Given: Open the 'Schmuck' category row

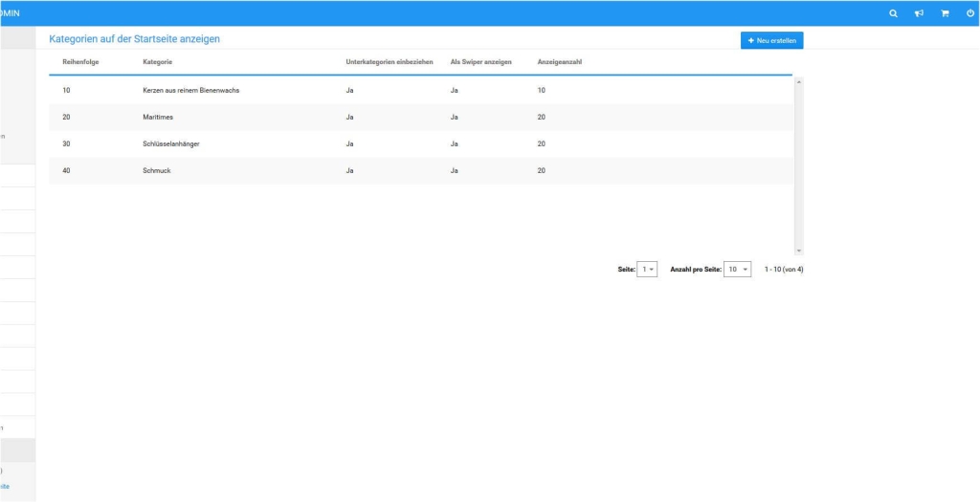Looking at the screenshot, I should (x=156, y=170).
